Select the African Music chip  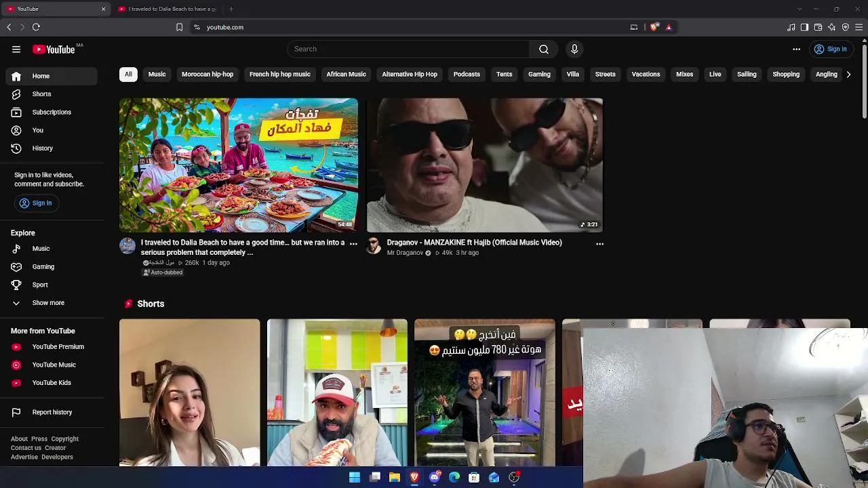346,75
